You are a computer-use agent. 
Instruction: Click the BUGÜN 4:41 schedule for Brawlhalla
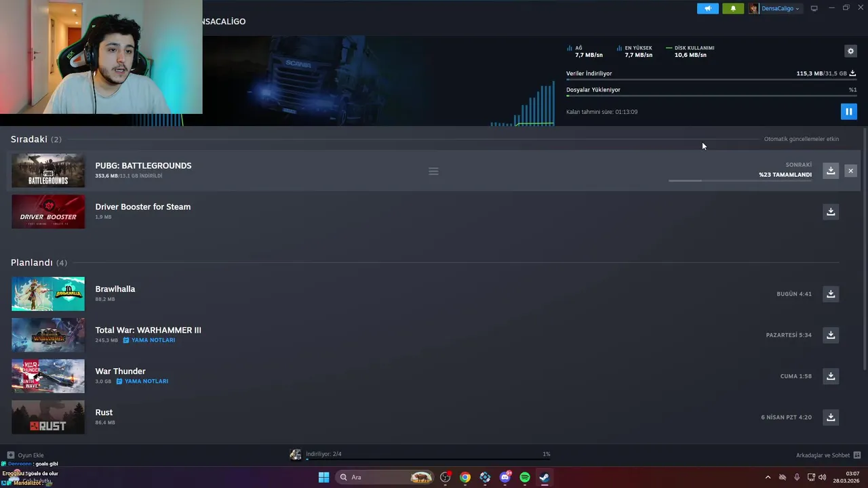[794, 294]
